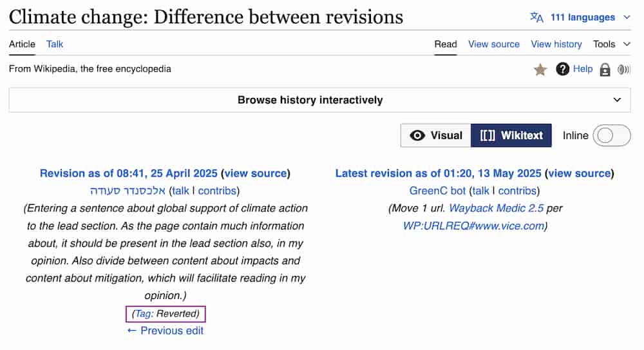Open the Talk tab
This screenshot has height=350, width=644.
(55, 44)
